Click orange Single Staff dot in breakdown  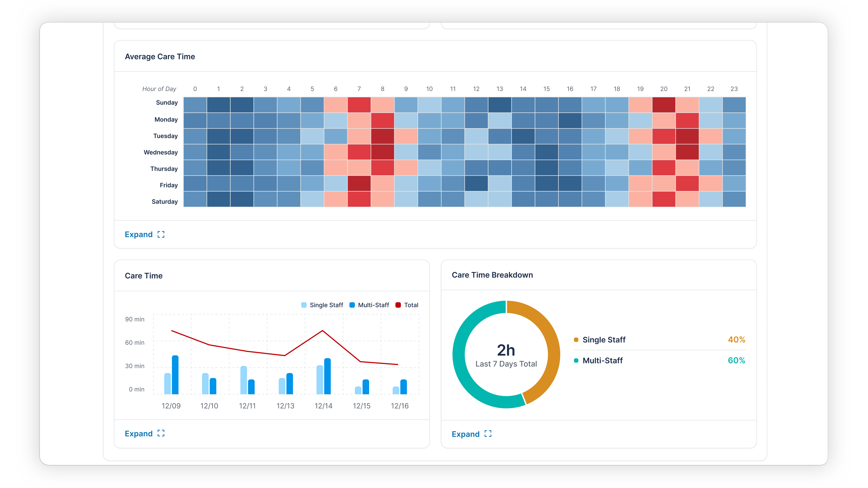click(576, 340)
